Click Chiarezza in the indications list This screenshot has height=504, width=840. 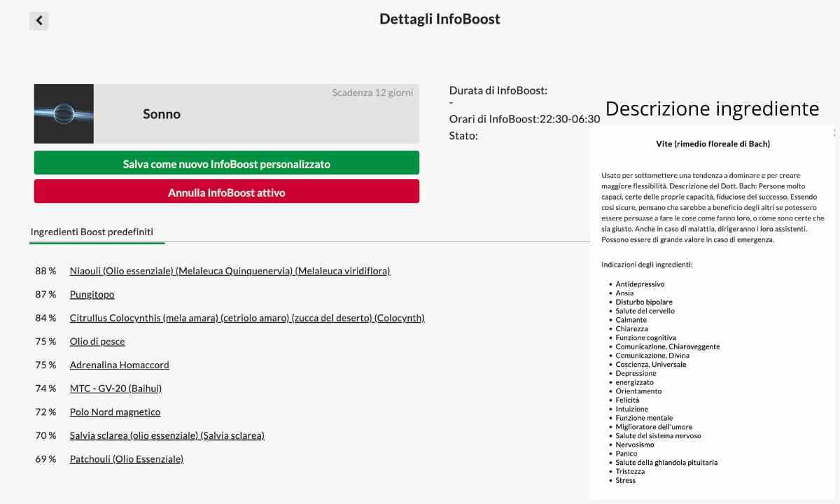point(631,329)
